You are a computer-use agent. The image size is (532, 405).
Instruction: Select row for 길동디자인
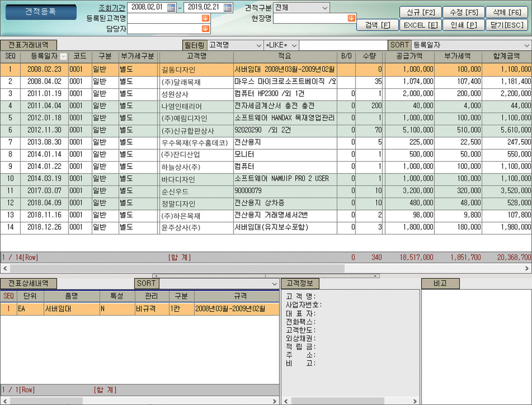pyautogui.click(x=266, y=69)
